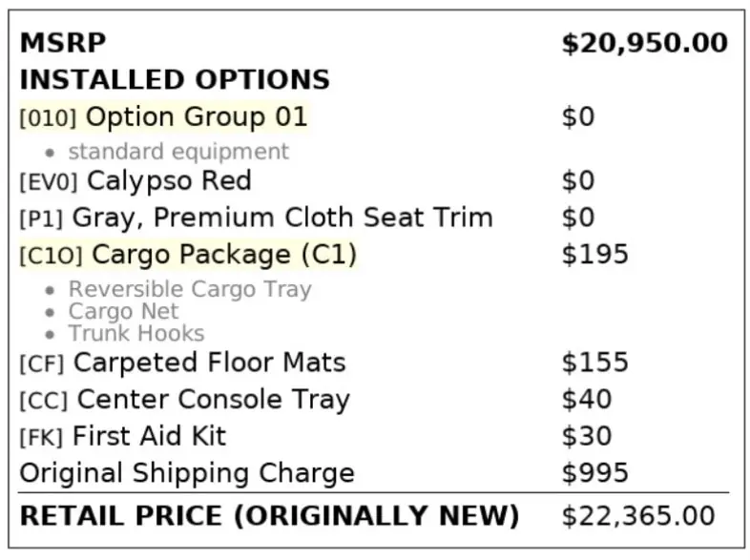The image size is (750, 560).
Task: Select the Reversible Cargo Tray bullet
Action: click(189, 289)
